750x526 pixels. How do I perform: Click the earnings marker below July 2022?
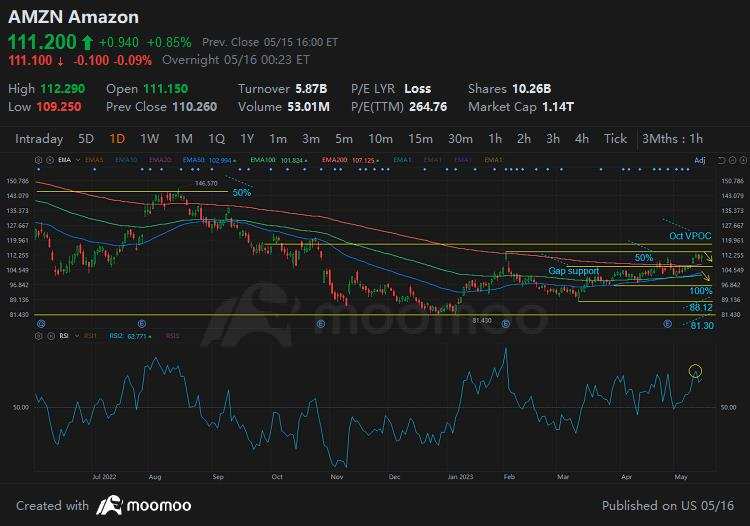42,324
